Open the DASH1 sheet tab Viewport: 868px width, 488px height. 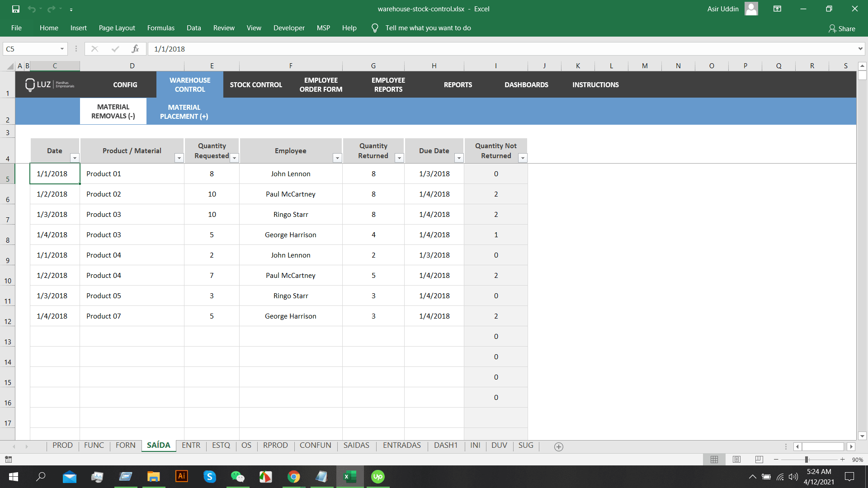coord(446,445)
